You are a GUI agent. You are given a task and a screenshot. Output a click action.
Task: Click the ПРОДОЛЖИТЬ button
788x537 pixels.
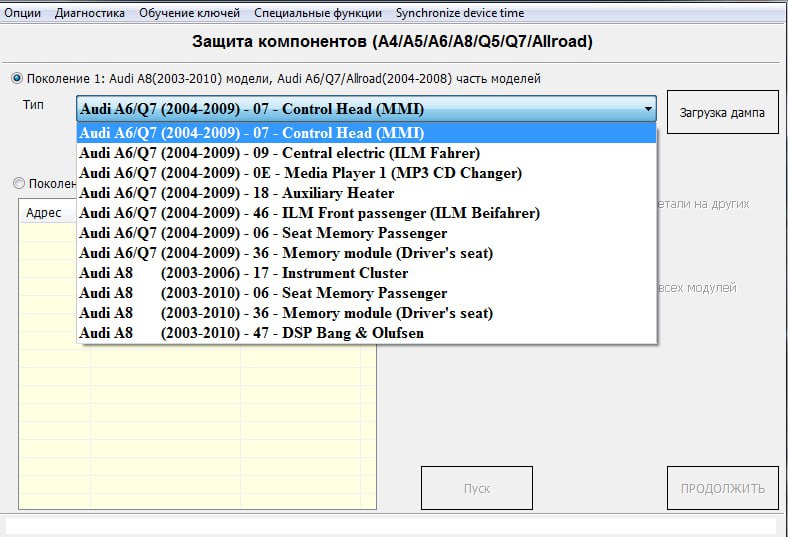pyautogui.click(x=723, y=488)
